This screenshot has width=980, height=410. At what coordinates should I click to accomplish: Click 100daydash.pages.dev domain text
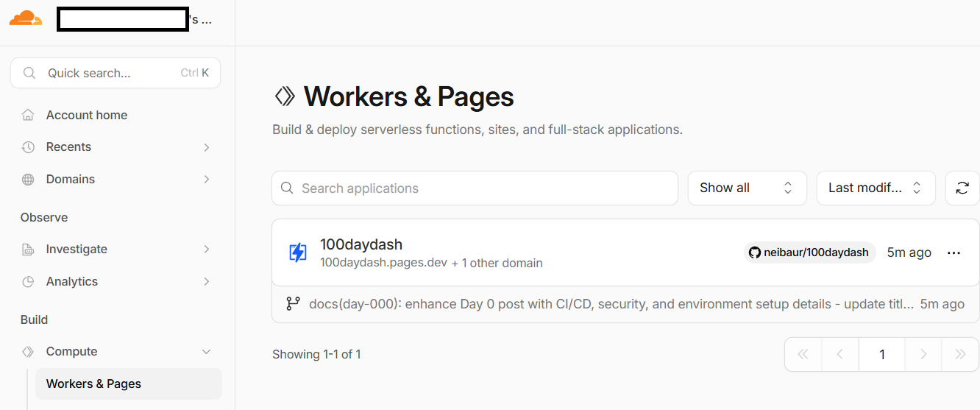tap(383, 263)
